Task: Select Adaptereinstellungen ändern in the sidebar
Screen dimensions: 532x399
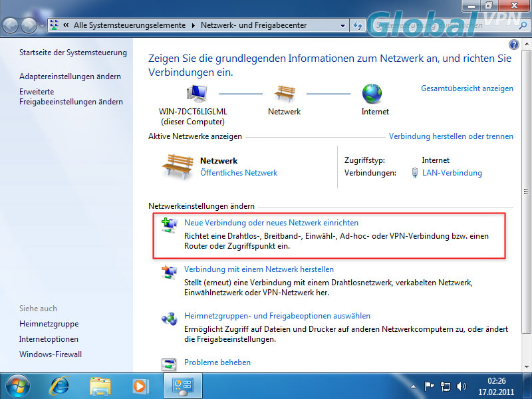Action: [x=70, y=76]
